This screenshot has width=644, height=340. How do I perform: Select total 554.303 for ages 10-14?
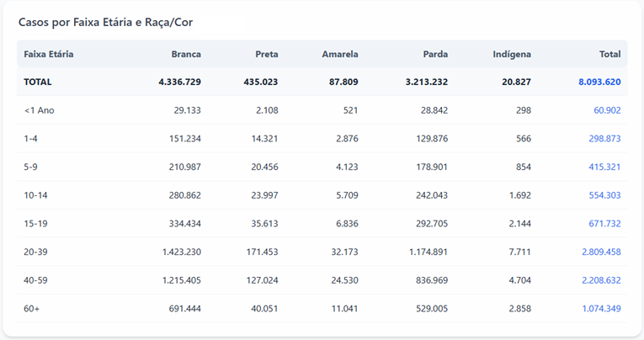[x=604, y=195]
